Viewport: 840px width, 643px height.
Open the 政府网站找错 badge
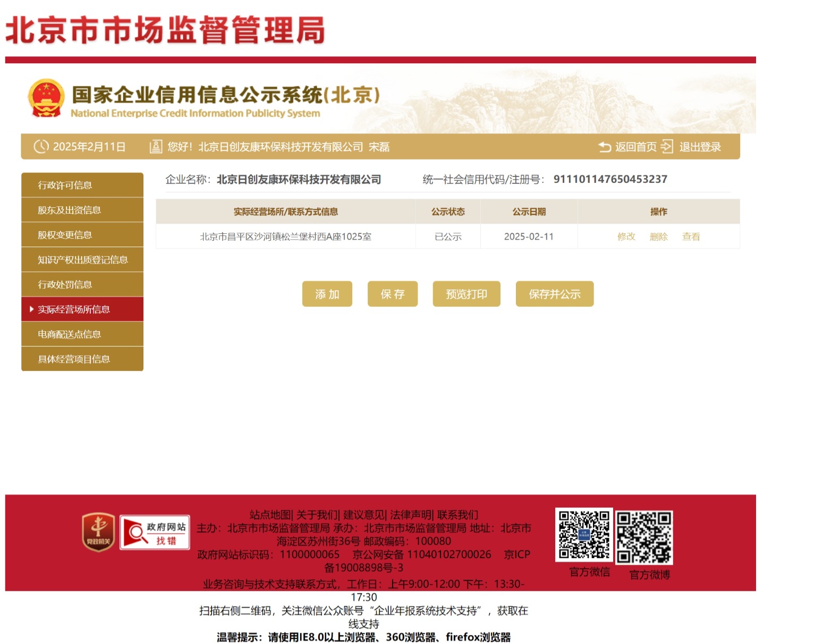tap(155, 532)
